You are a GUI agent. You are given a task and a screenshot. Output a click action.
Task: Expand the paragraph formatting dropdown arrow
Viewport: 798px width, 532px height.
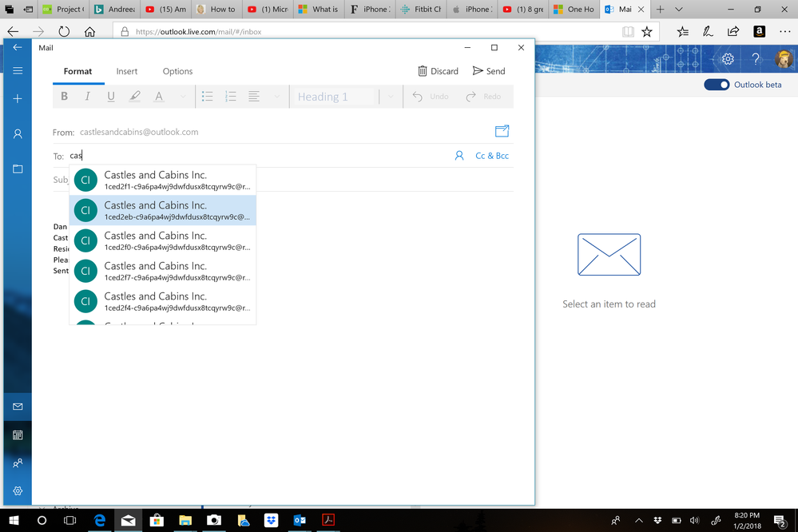[277, 96]
